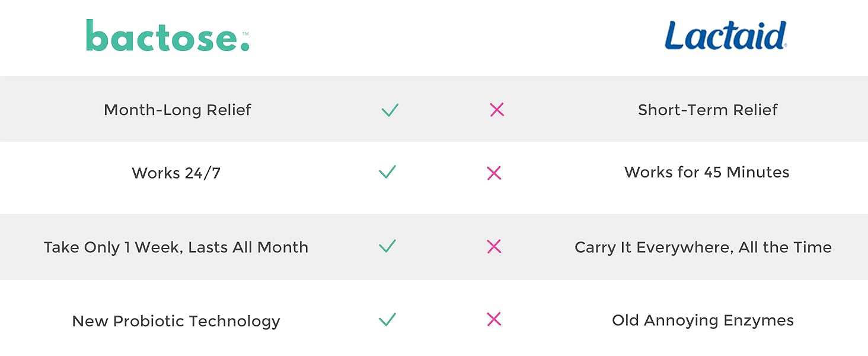The height and width of the screenshot is (356, 868).
Task: Click checkmark in Take Only 1 Week row
Action: point(387,246)
